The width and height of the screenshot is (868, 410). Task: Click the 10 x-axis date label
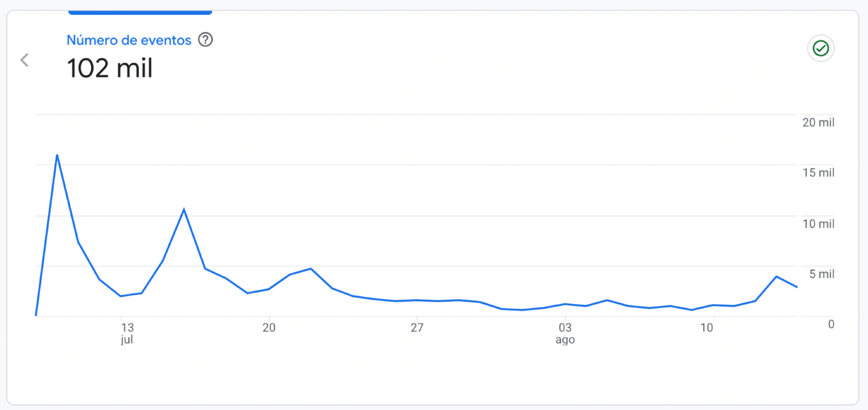click(x=707, y=328)
